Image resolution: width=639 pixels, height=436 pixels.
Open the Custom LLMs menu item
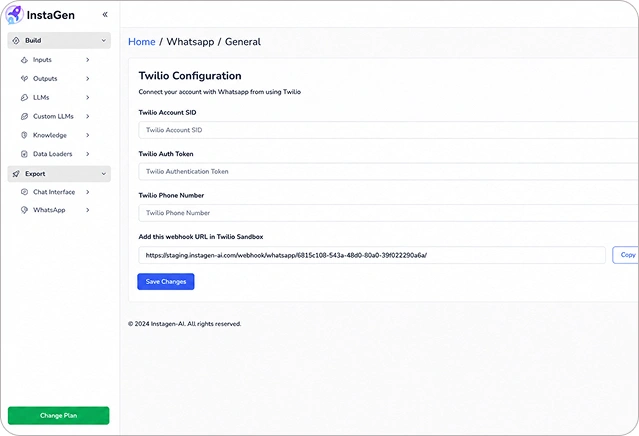(55, 117)
